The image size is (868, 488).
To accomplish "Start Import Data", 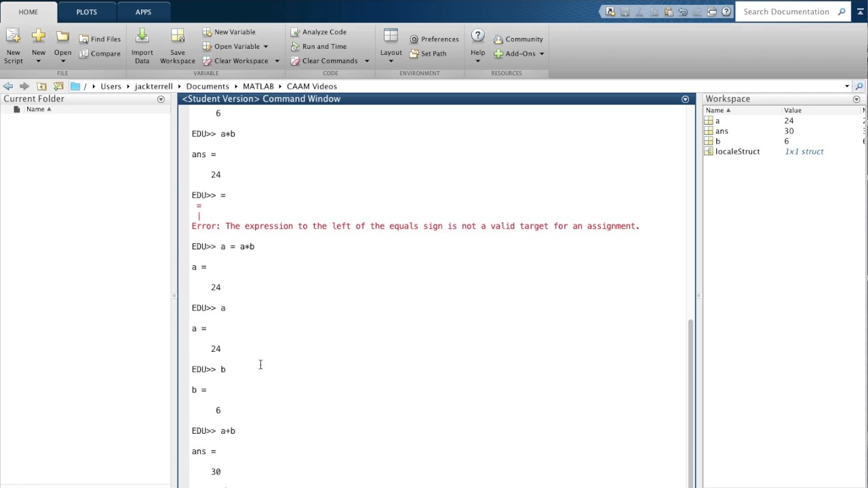I will pos(142,46).
